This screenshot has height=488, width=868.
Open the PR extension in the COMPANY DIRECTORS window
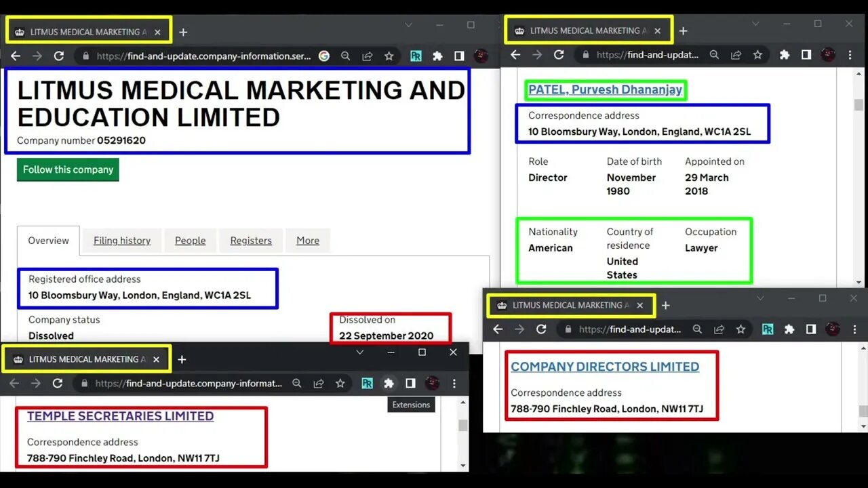768,329
